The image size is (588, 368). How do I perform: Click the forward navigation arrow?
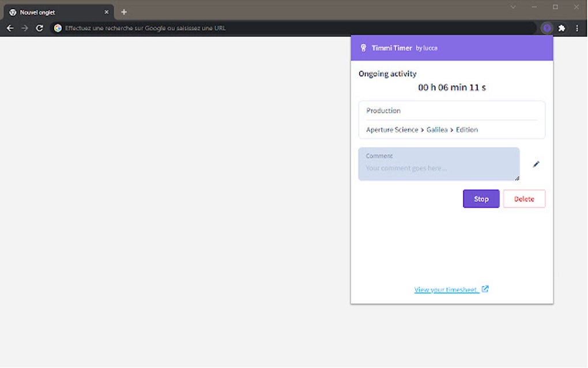pos(24,28)
